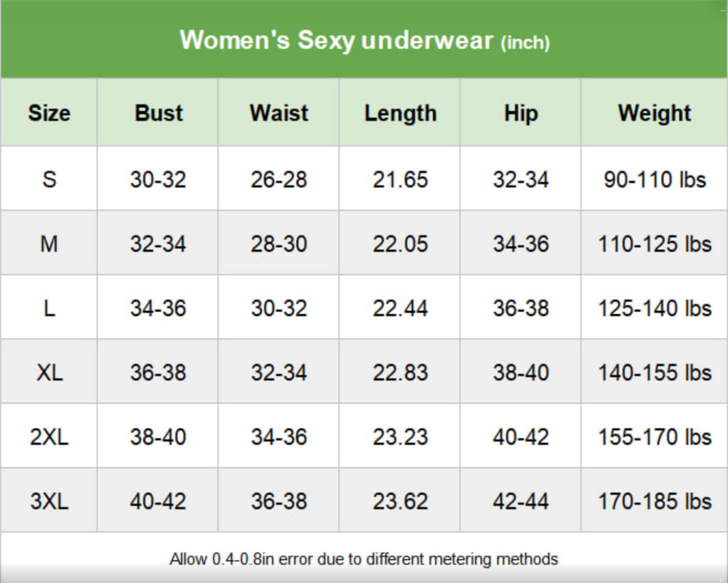Select the S size row label

[49, 179]
